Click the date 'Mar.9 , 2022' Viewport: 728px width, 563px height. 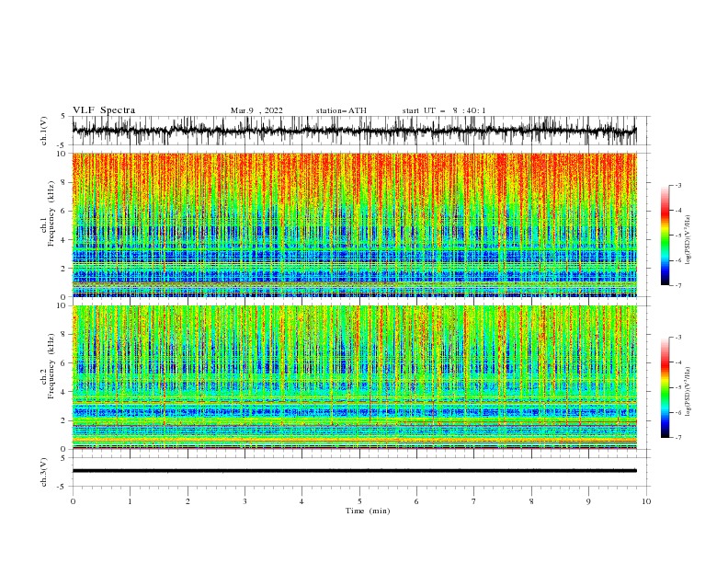[256, 110]
